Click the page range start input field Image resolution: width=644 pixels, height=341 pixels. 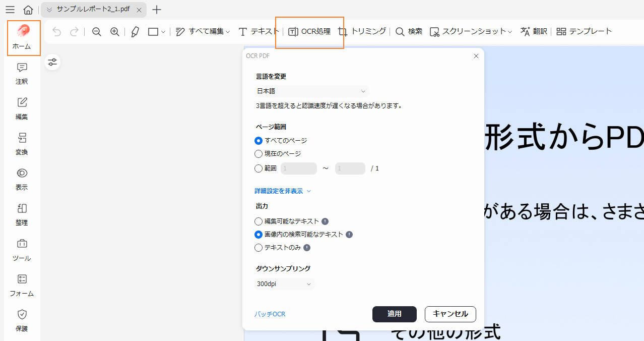pos(298,168)
